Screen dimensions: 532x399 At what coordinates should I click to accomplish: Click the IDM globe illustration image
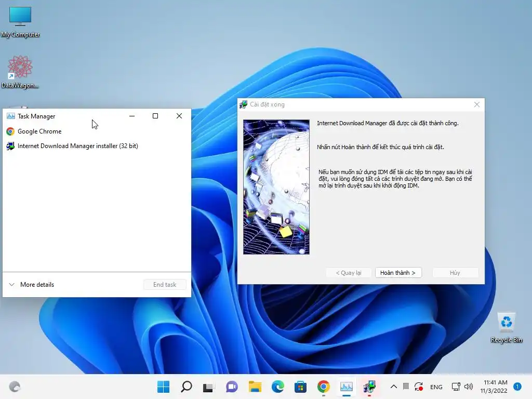pos(276,187)
